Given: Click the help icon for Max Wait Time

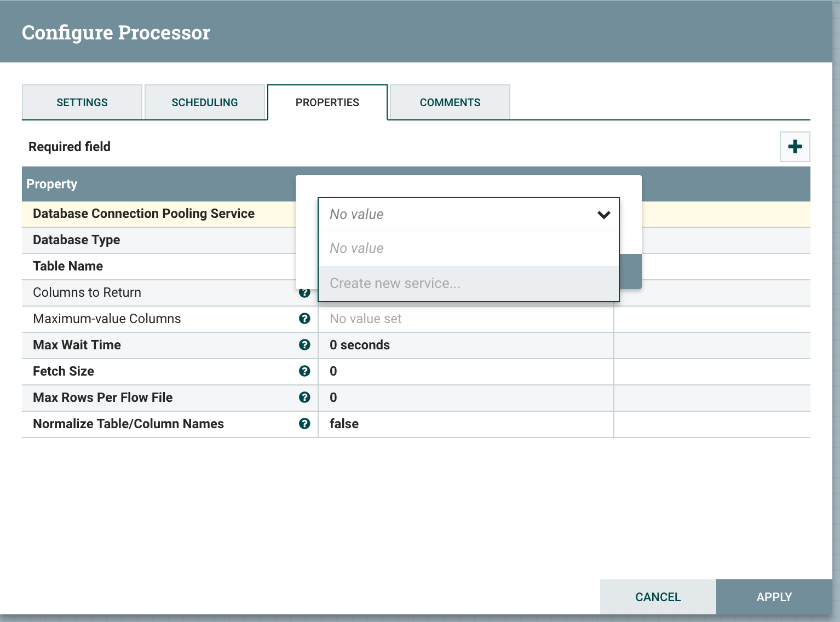Looking at the screenshot, I should (x=305, y=345).
